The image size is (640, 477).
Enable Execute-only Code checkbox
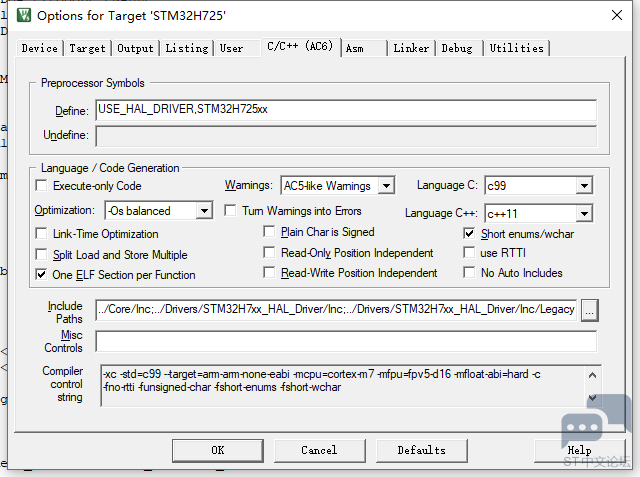(41, 186)
